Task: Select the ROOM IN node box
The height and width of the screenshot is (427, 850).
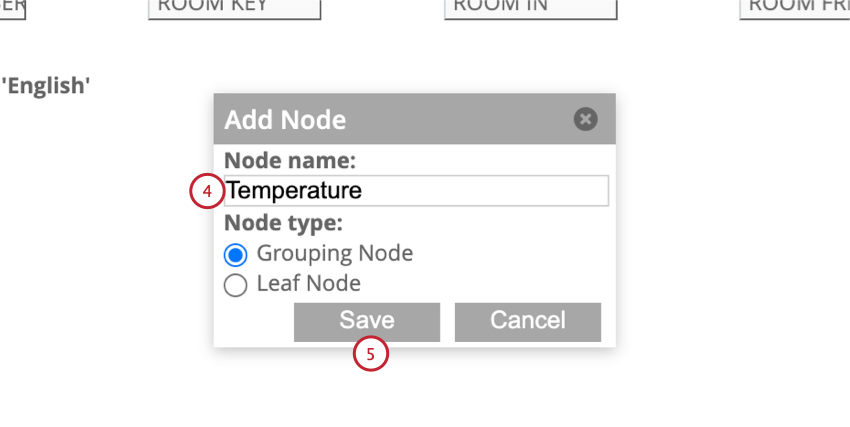Action: 531,9
